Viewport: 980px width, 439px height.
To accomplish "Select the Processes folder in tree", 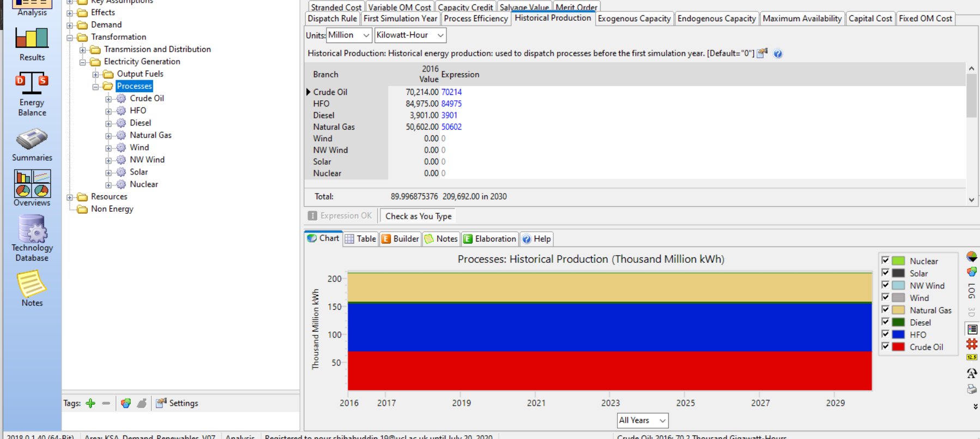I will 134,86.
